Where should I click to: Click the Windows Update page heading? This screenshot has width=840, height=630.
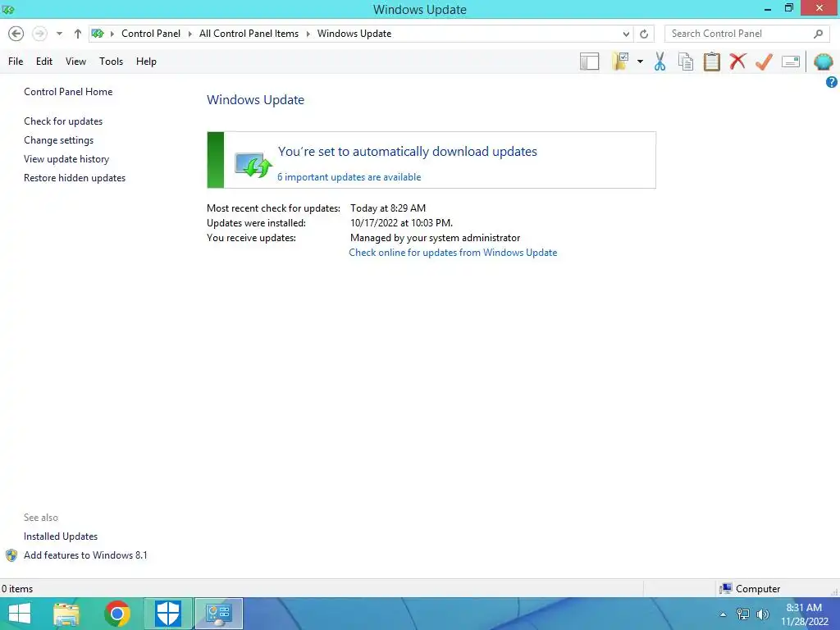[x=256, y=99]
